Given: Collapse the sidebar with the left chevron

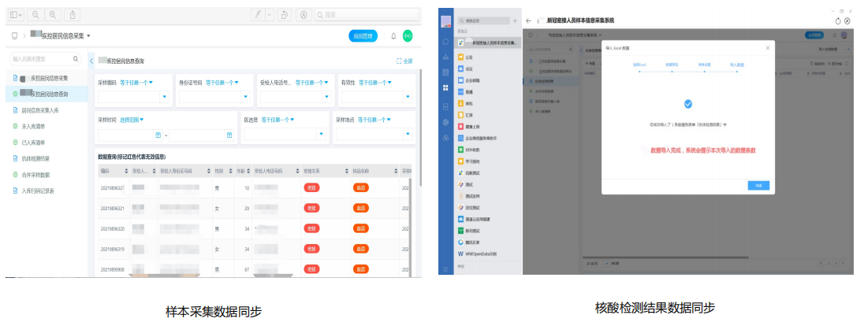Looking at the screenshot, I should (x=91, y=61).
